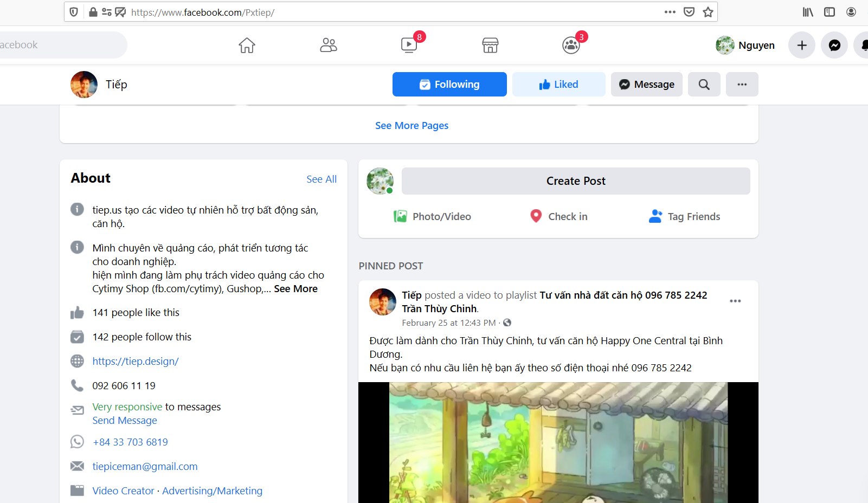The image size is (868, 503).
Task: Open Watch videos icon with 8 notifications
Action: (409, 45)
